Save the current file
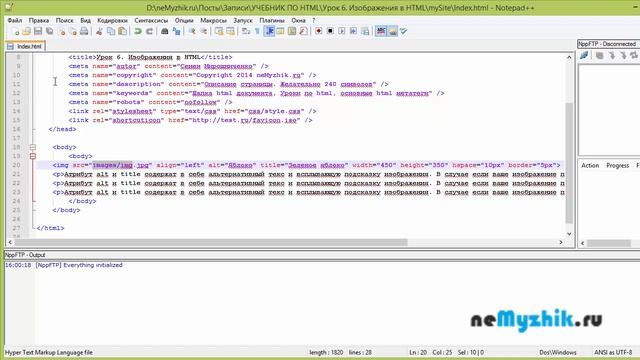 click(x=38, y=31)
